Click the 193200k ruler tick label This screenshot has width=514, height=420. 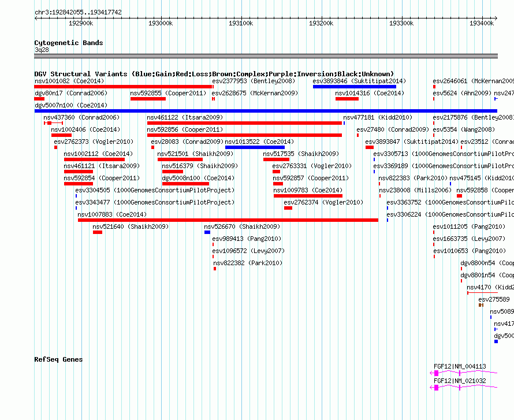point(321,23)
